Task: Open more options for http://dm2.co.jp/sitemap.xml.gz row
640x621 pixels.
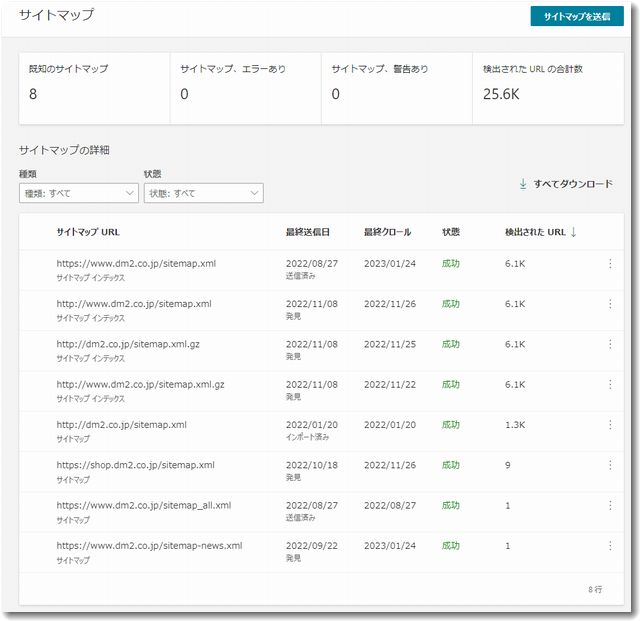Action: [609, 344]
